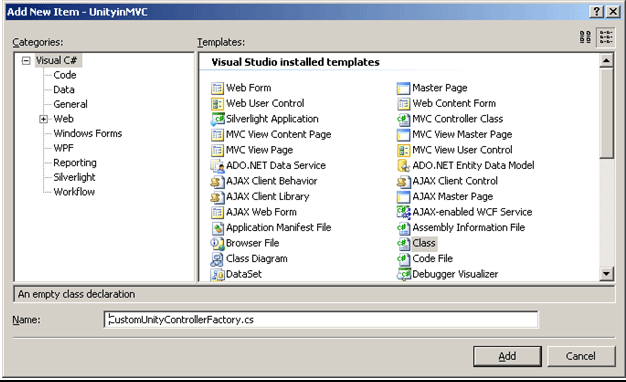626x382 pixels.
Task: Select the Web Form template icon
Action: (x=217, y=88)
